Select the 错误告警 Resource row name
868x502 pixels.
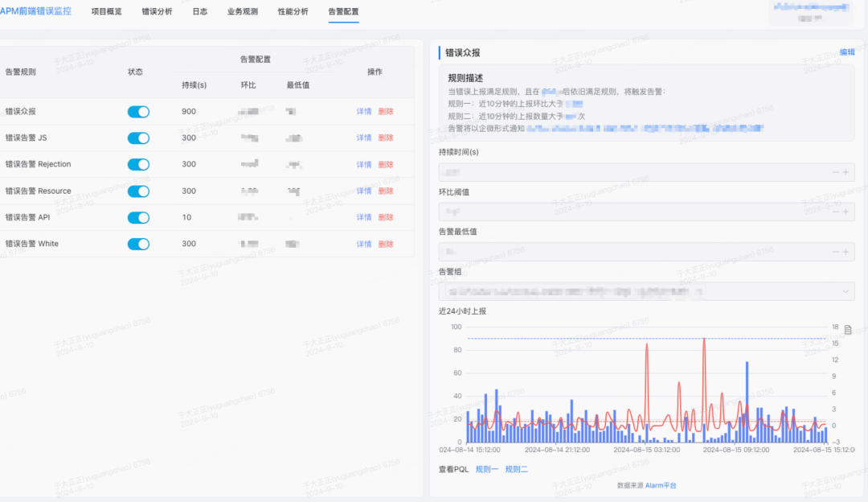tap(39, 191)
